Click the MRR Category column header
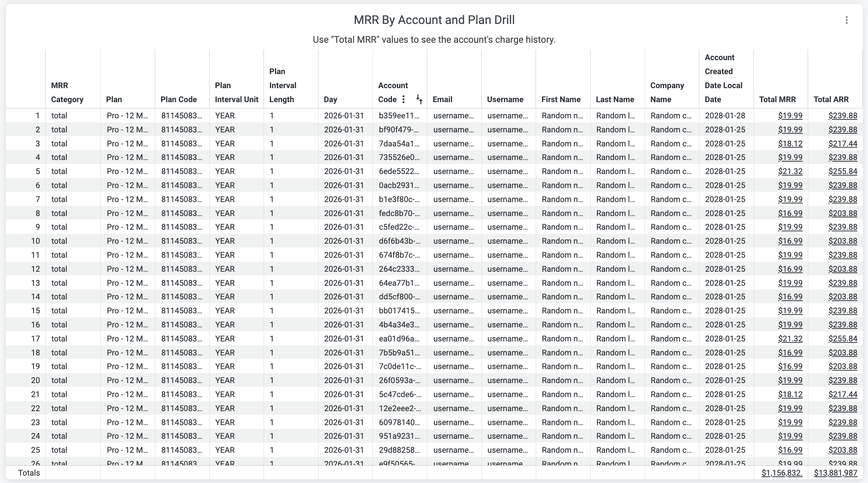This screenshot has height=483, width=868. click(67, 92)
